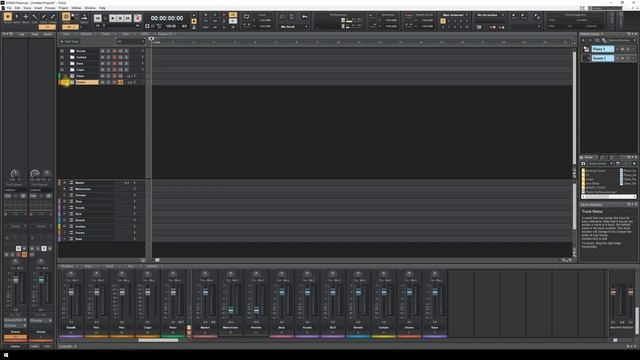Expand the Vocals track folder
640x360 pixels.
pos(62,51)
